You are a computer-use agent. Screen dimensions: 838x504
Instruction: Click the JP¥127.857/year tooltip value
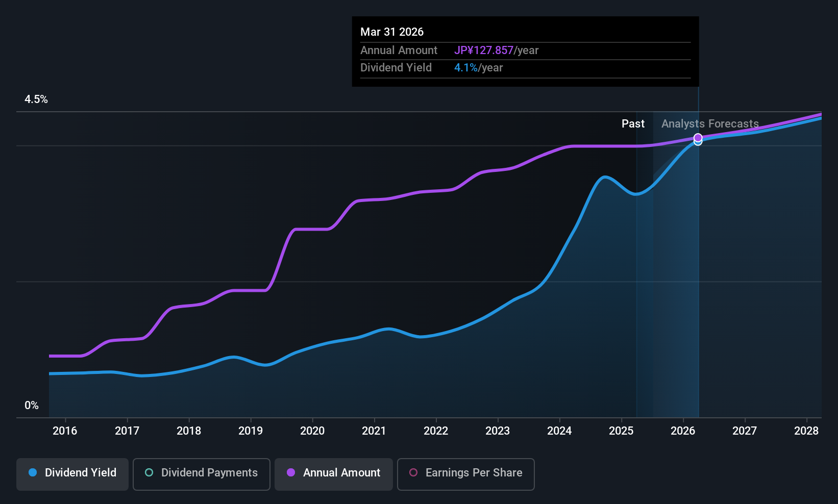click(x=497, y=51)
